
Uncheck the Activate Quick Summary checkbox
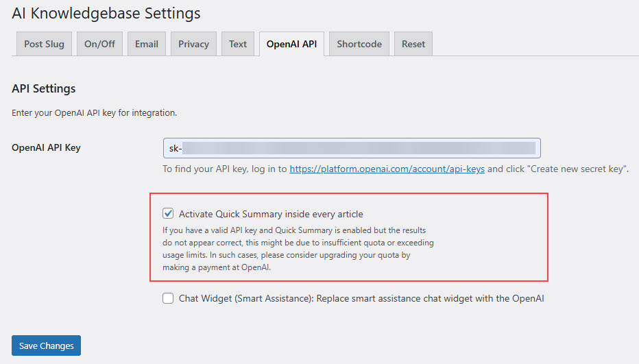(x=169, y=214)
